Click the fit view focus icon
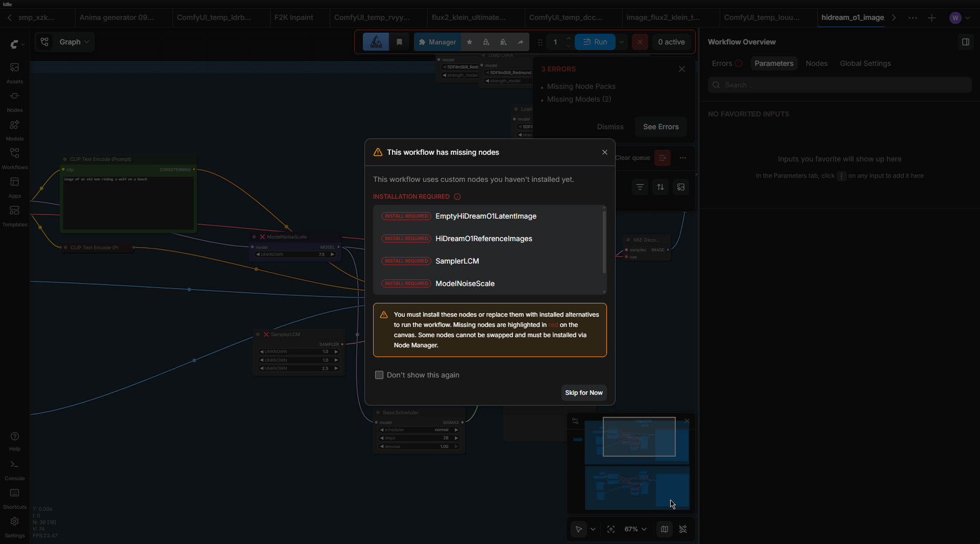980x544 pixels. pyautogui.click(x=610, y=529)
